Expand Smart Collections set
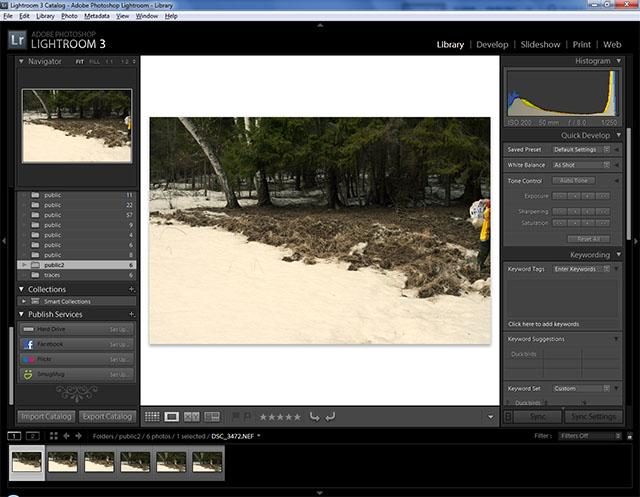The image size is (640, 497). 24,301
